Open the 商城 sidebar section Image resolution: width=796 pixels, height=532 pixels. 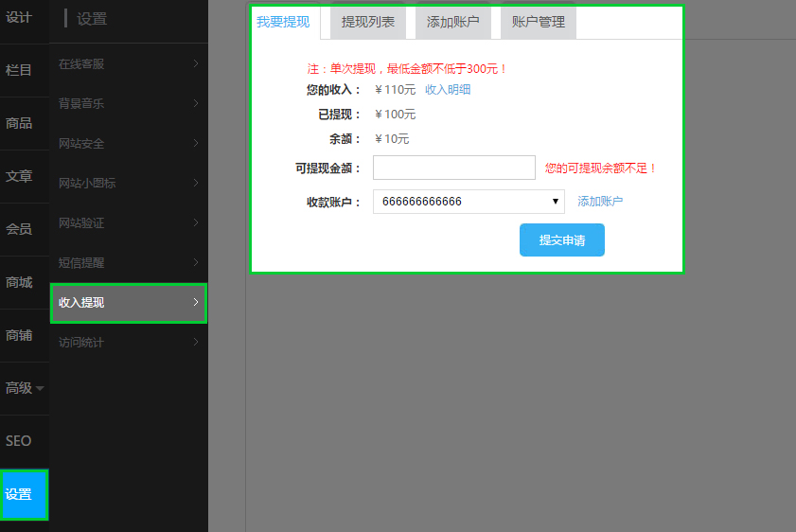[19, 282]
